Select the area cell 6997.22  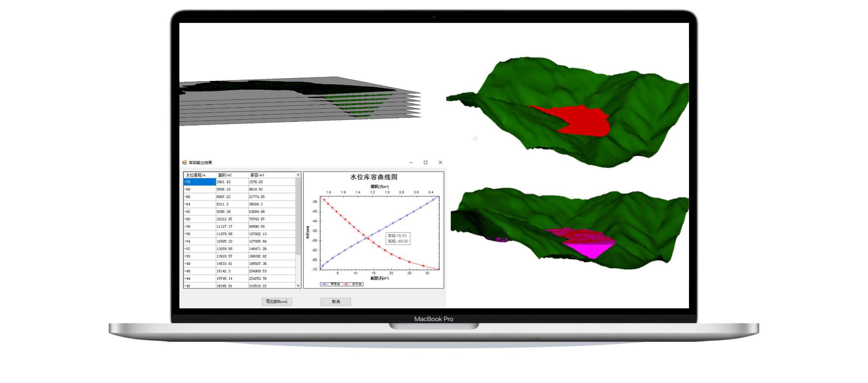point(232,197)
